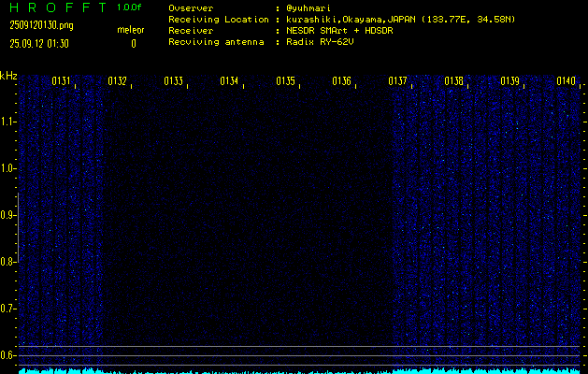588x374 pixels.
Task: Click the Recviving antenna label
Action: (x=216, y=42)
